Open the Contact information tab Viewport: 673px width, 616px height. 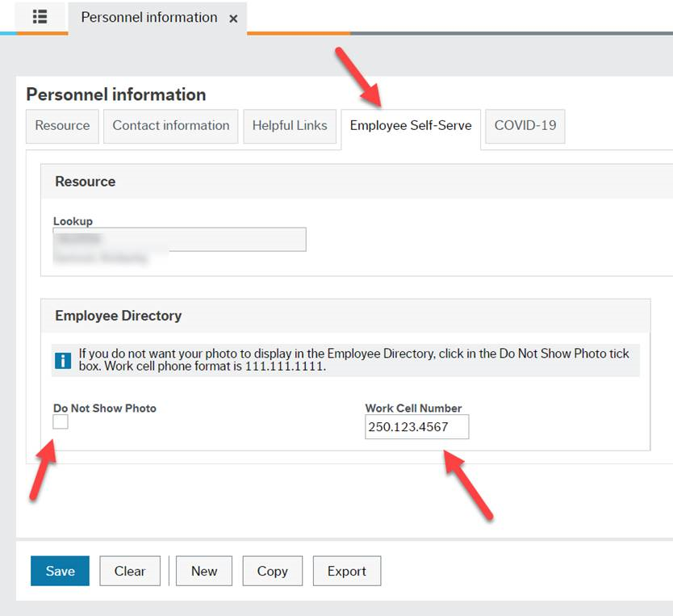click(170, 126)
